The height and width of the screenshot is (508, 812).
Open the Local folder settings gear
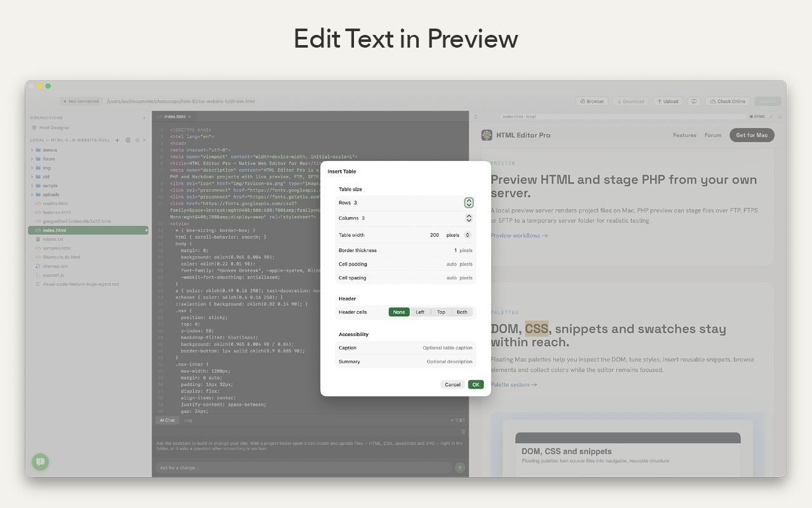136,140
